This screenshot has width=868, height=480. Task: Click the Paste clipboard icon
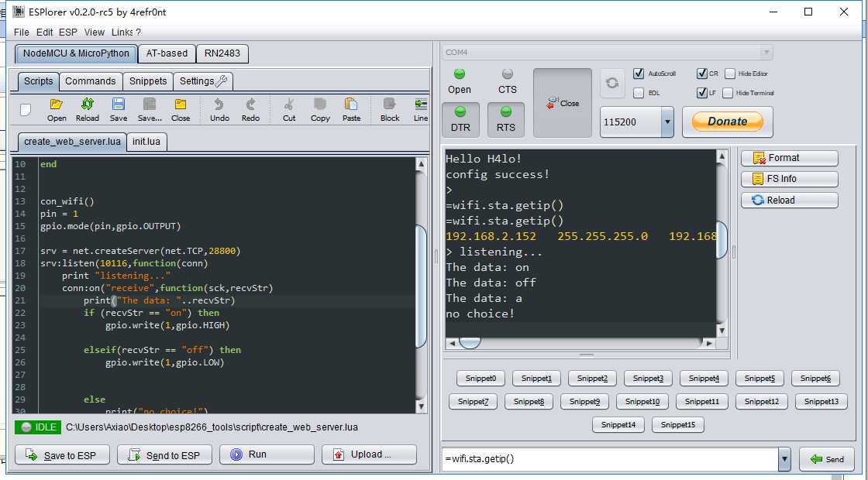coord(351,109)
